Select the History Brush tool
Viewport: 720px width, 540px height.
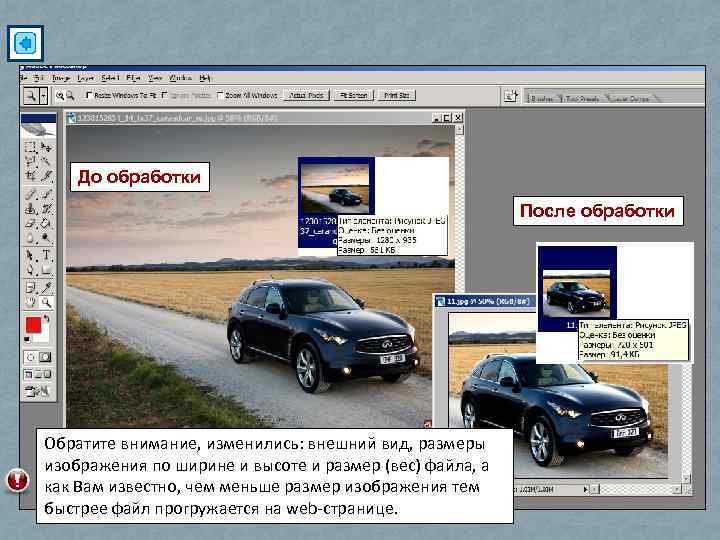tap(46, 209)
